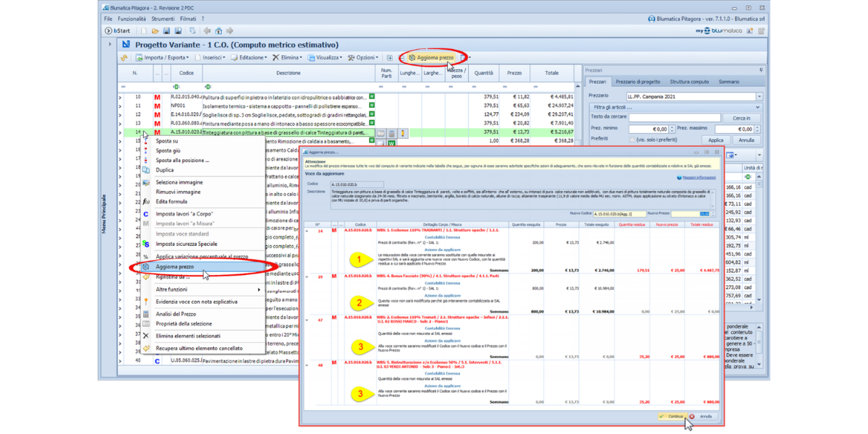Save the project with the floppy icon
Viewport: 868px width, 434px height.
pos(166,31)
